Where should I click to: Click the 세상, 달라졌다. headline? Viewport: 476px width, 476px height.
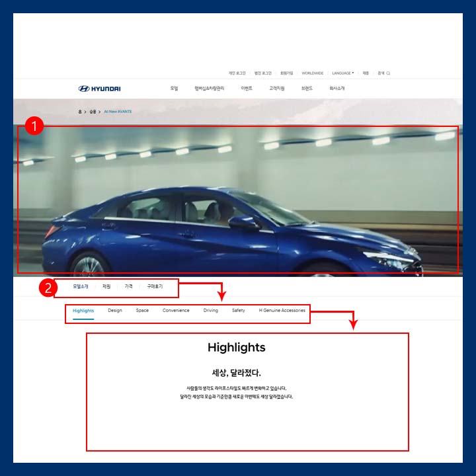click(x=237, y=372)
